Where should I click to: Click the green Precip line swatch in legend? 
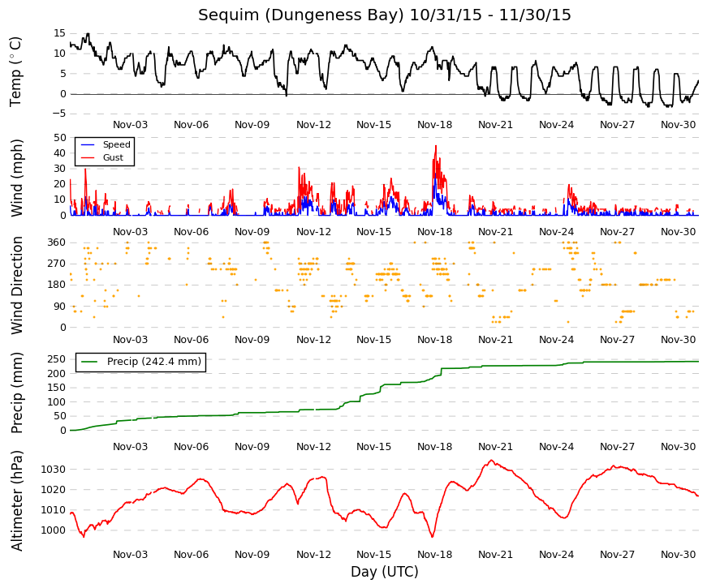click(x=89, y=362)
